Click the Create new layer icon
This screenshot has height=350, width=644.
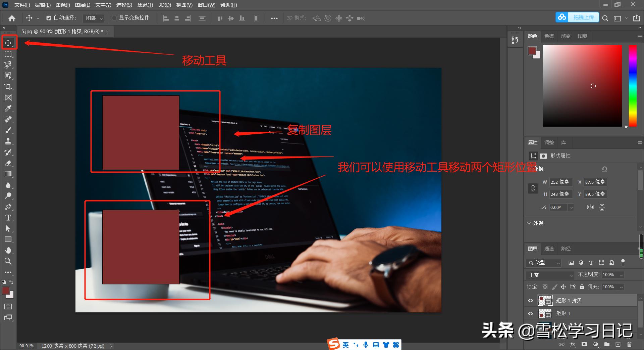tap(618, 344)
